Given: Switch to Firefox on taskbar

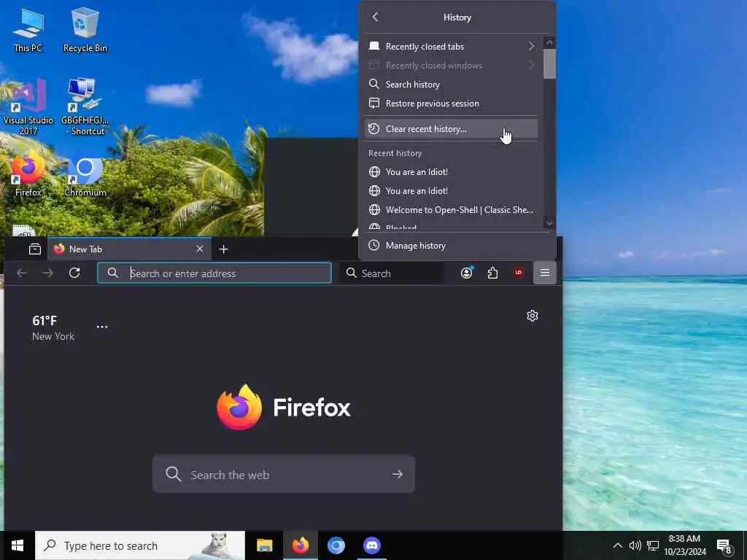Looking at the screenshot, I should (300, 545).
